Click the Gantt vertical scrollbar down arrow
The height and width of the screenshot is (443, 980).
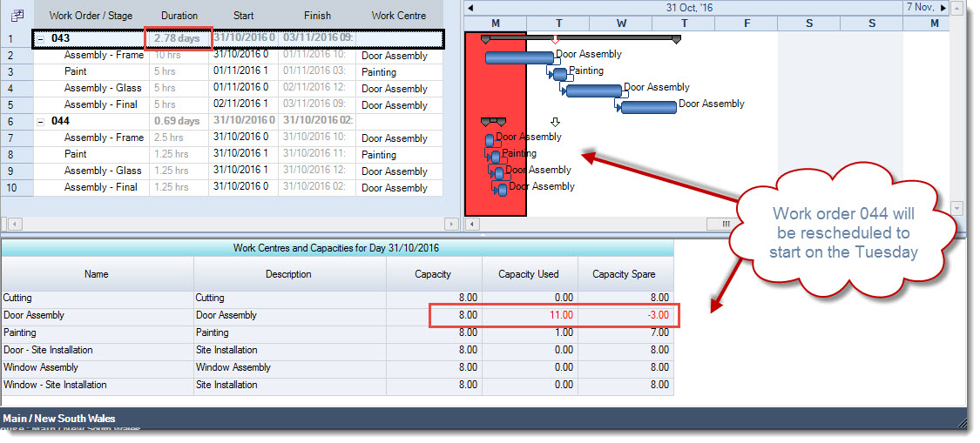[956, 207]
